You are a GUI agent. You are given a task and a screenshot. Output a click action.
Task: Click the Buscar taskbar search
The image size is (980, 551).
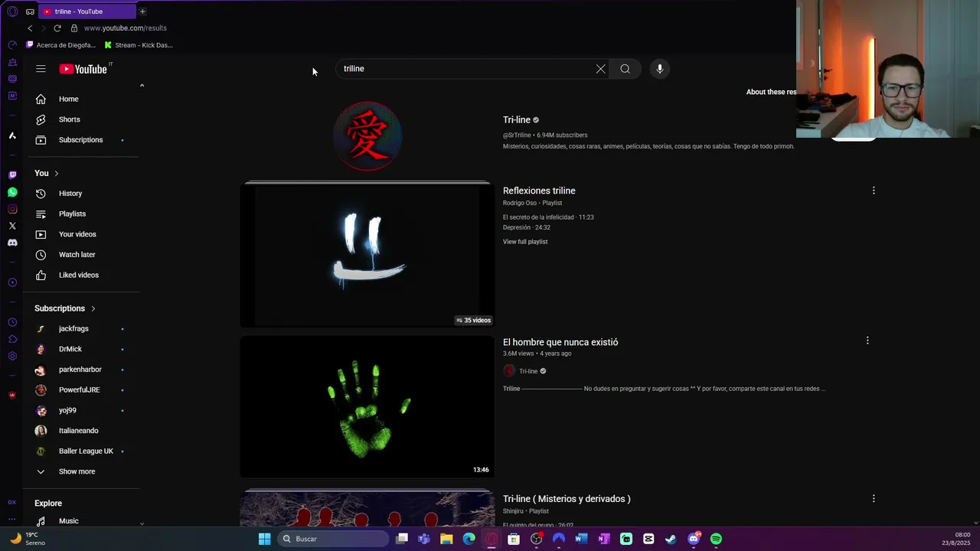pos(334,539)
